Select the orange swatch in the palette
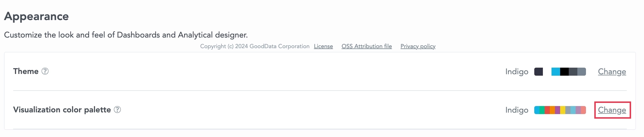The width and height of the screenshot is (644, 137). pos(552,110)
